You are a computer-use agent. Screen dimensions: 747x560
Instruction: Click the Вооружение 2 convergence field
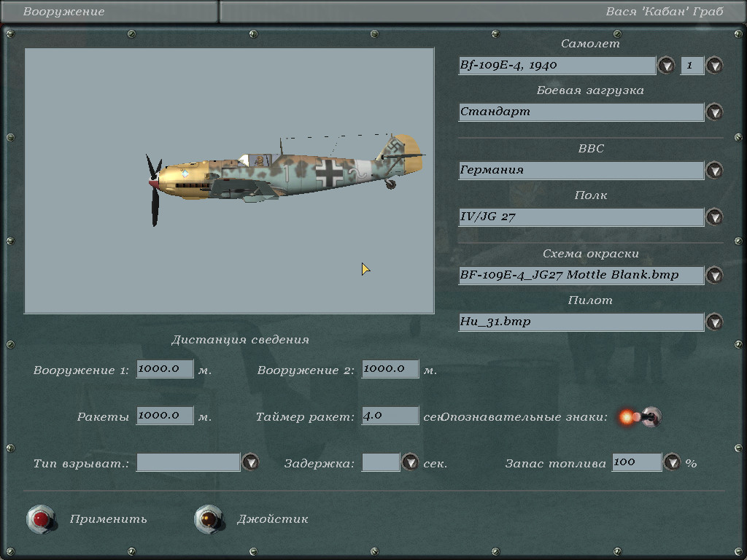(x=390, y=369)
